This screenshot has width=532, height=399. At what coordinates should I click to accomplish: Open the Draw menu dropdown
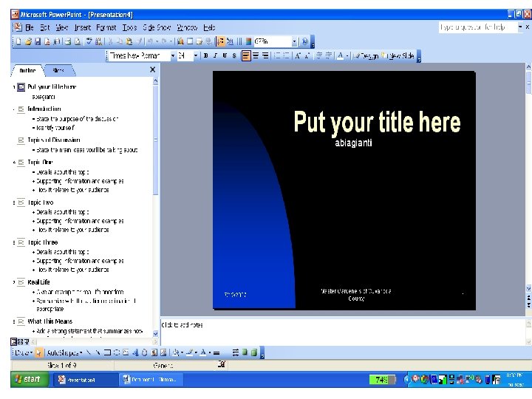coord(24,352)
